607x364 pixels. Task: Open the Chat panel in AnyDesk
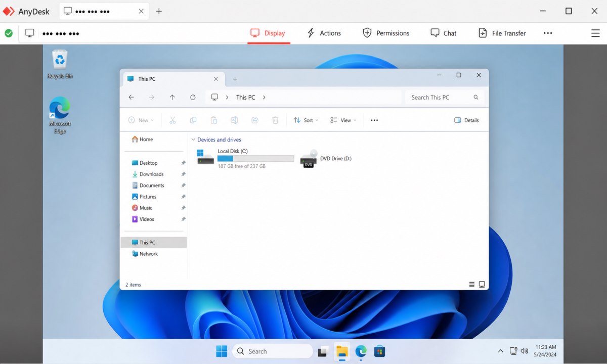443,33
